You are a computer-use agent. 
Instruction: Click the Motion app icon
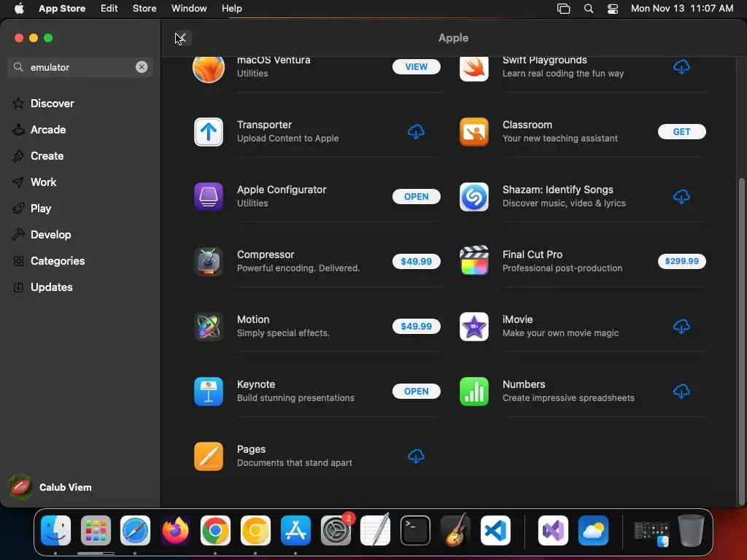[208, 326]
